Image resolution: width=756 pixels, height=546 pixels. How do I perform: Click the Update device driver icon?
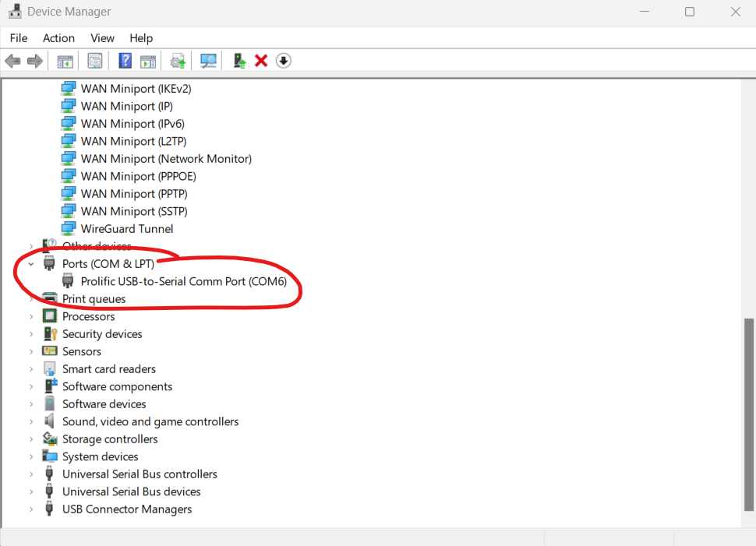[x=178, y=62]
